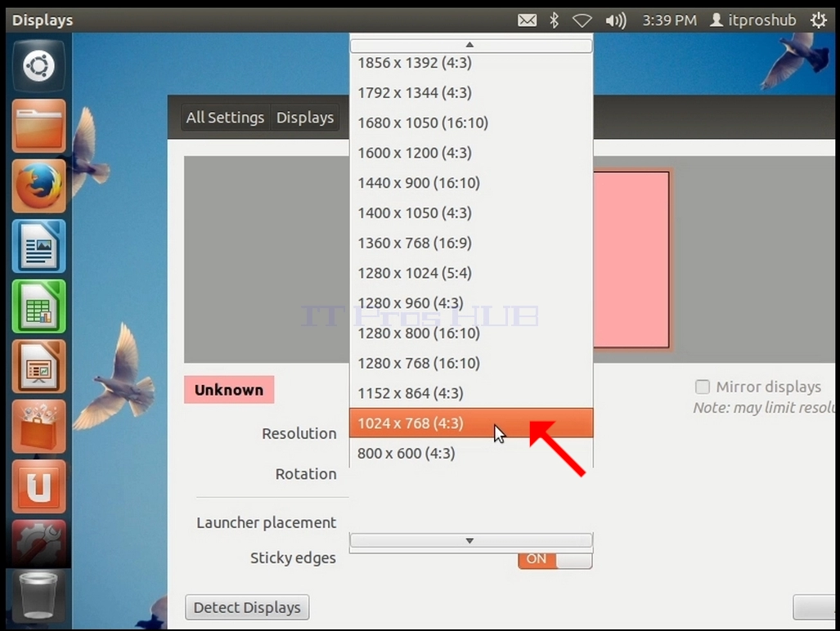Screen dimensions: 840x631
Task: Open the sound volume indicator
Action: 616,21
